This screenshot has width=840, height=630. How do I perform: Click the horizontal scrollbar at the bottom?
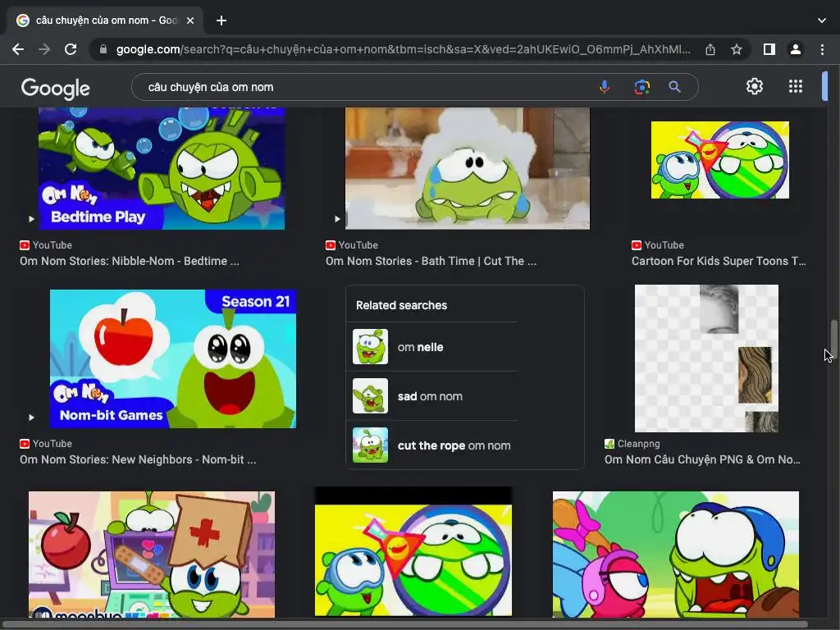click(407, 624)
